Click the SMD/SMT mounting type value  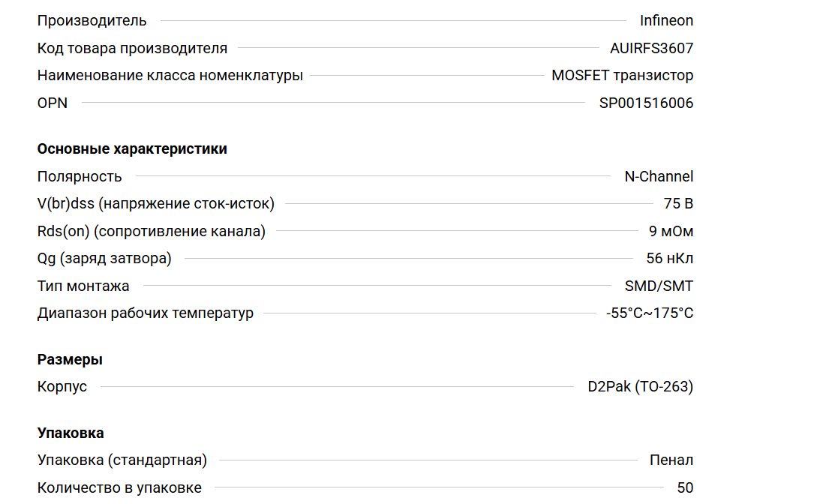point(659,286)
